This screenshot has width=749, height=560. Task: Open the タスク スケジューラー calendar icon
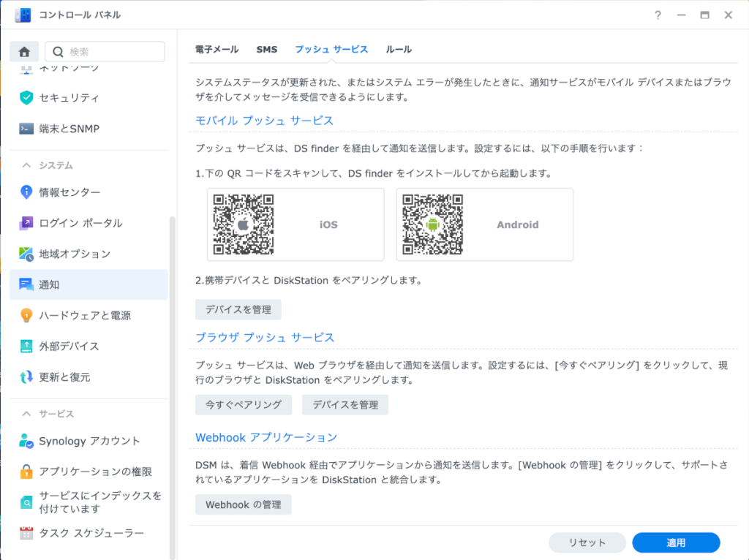pos(26,533)
